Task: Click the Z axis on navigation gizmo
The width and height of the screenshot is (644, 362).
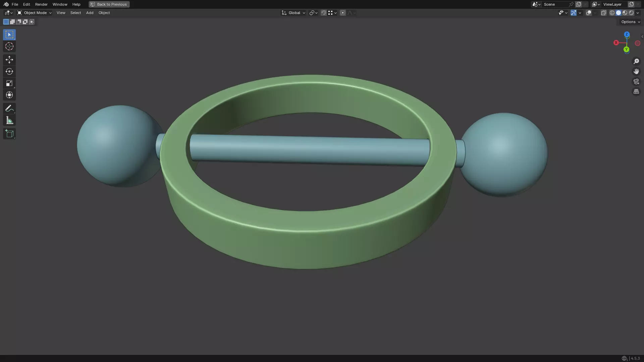Action: (x=627, y=35)
